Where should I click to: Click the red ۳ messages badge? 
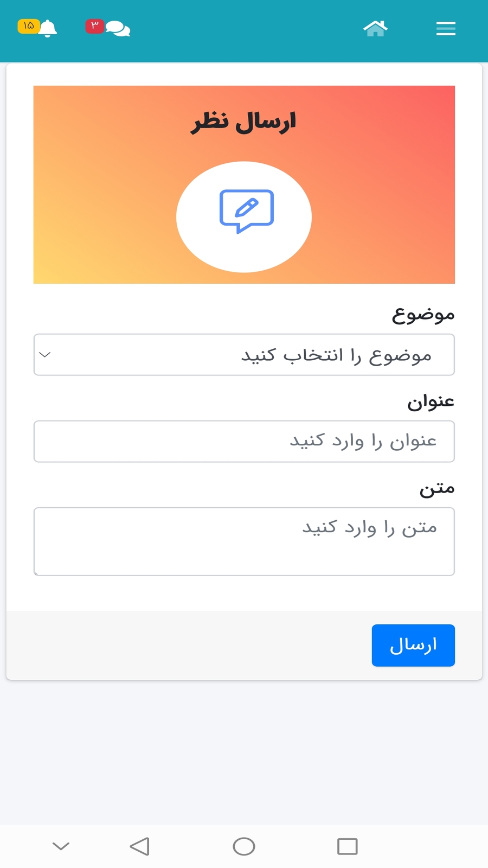click(x=94, y=25)
